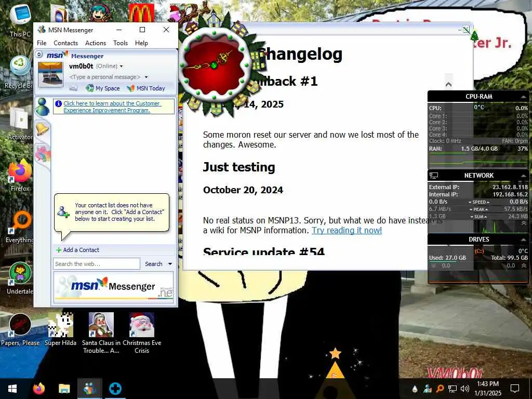Click the Everything magnifier tray icon
This screenshot has width=532, height=399.
point(440,389)
